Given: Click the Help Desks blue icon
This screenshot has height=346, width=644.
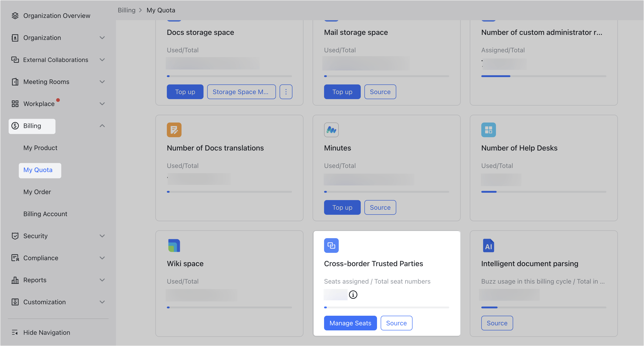Looking at the screenshot, I should click(x=488, y=130).
